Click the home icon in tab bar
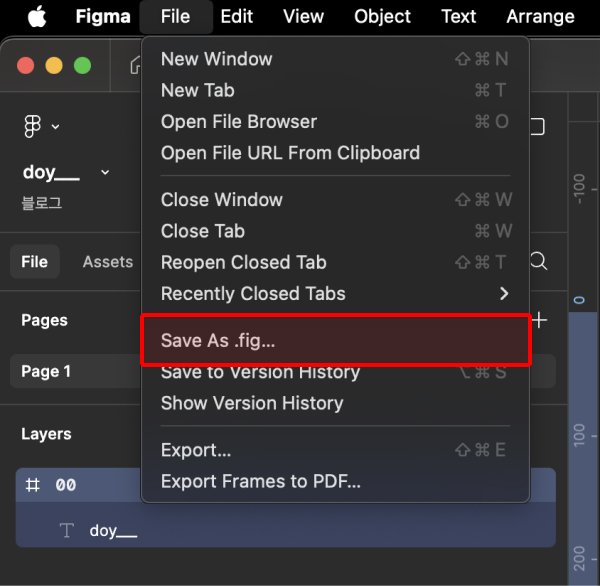The image size is (600, 586). 135,65
